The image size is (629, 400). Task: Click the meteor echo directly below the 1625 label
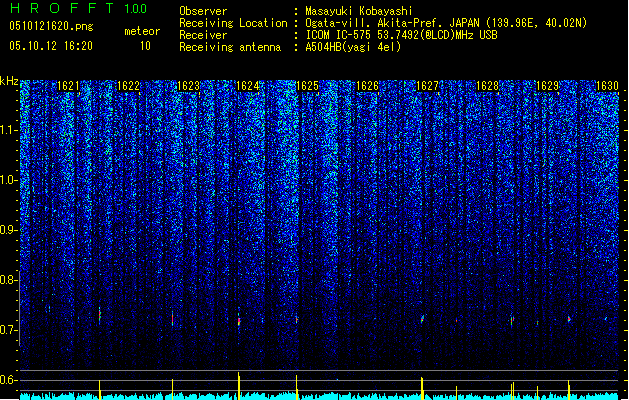pos(296,319)
